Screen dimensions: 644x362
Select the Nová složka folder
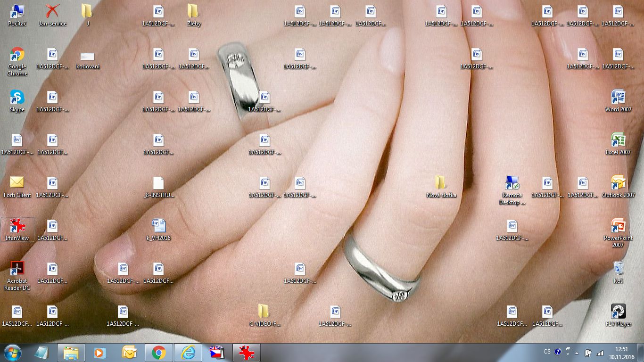pos(441,184)
